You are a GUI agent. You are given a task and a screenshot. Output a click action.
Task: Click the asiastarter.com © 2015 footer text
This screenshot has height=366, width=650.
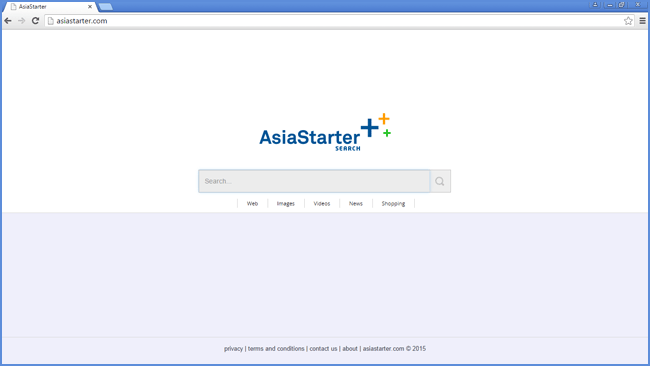394,349
